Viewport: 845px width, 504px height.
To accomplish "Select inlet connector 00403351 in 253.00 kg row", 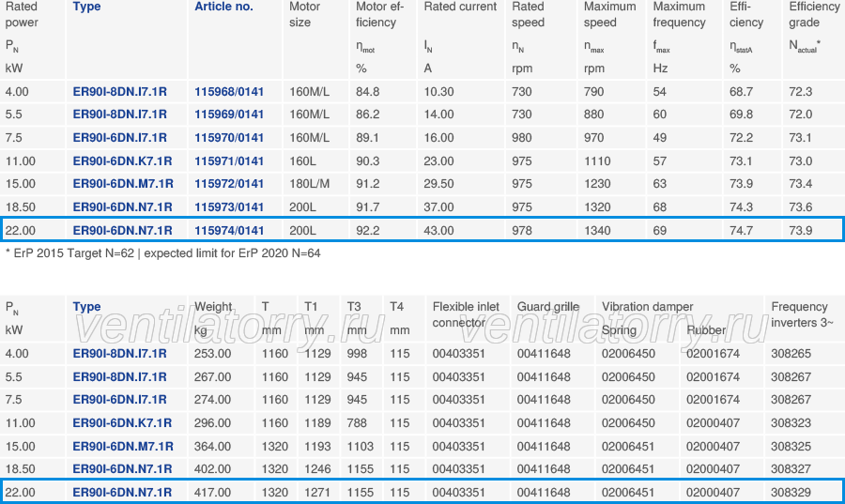I will click(458, 354).
